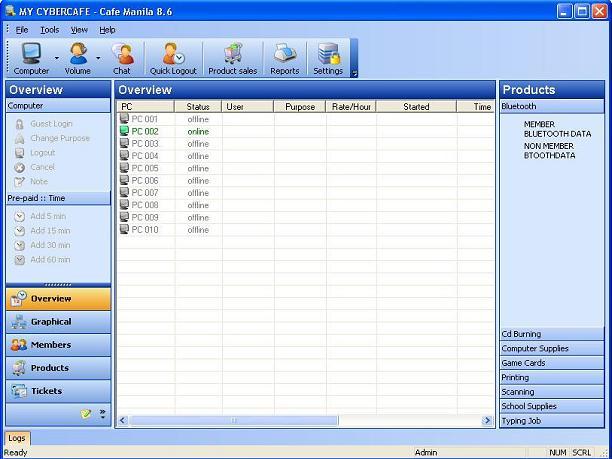The height and width of the screenshot is (459, 612).
Task: Sort by the Purpose column header
Action: (x=300, y=107)
